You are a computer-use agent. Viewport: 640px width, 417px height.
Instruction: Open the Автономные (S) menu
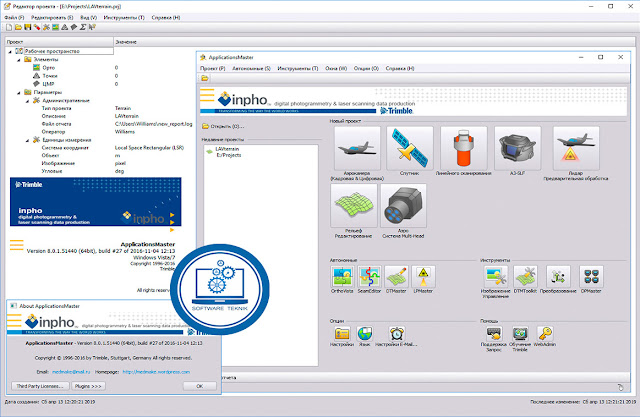251,69
